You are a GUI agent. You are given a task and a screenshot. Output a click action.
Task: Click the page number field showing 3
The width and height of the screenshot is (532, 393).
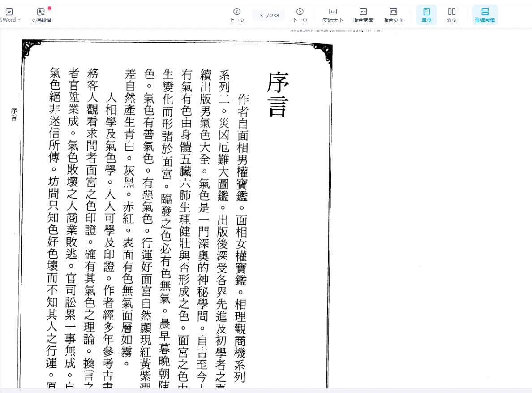[261, 16]
